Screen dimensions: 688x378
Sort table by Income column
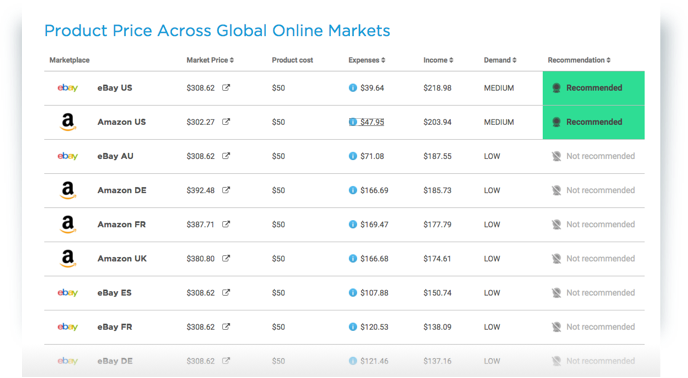pyautogui.click(x=438, y=60)
